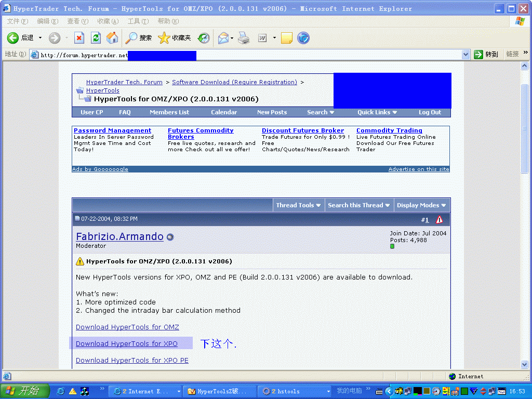Open the 编辑(E) menu
532x399 pixels.
47,21
